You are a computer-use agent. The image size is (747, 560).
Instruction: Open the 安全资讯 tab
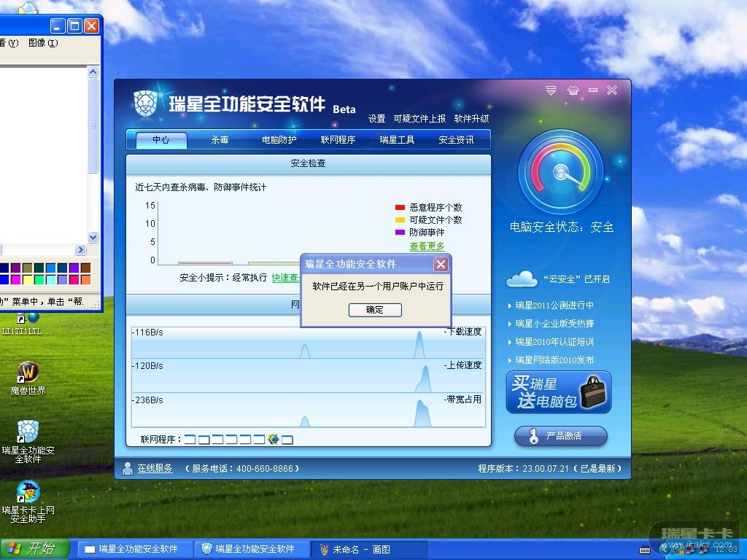pyautogui.click(x=456, y=139)
